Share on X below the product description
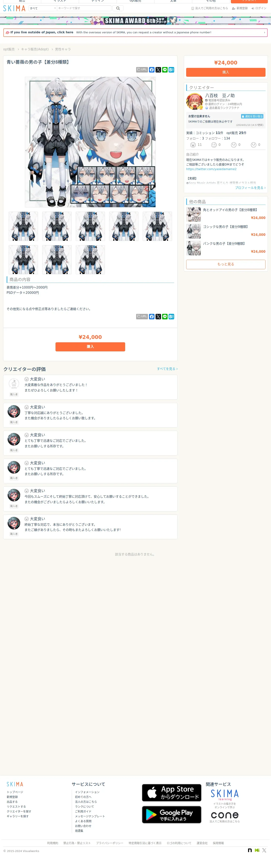271x868 pixels. click(x=158, y=316)
